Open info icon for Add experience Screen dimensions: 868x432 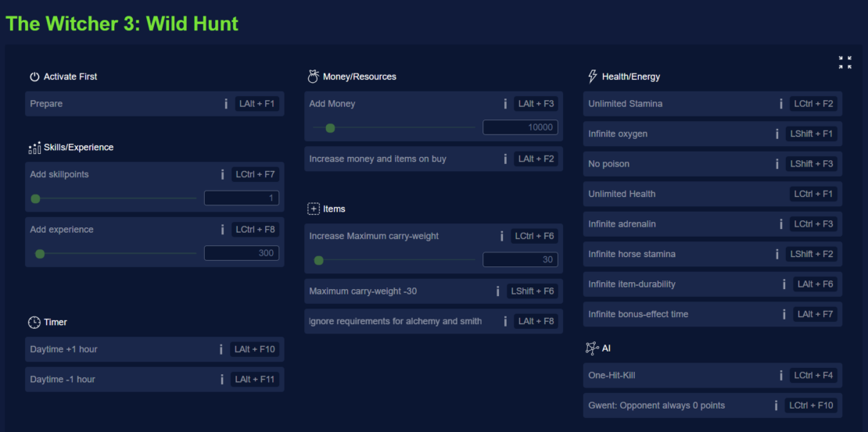(223, 230)
